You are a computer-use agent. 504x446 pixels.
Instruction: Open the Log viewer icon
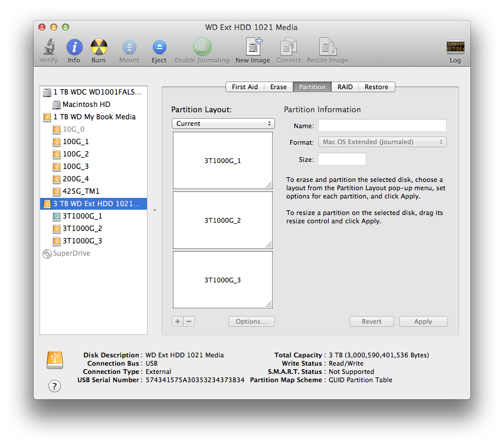tap(455, 46)
